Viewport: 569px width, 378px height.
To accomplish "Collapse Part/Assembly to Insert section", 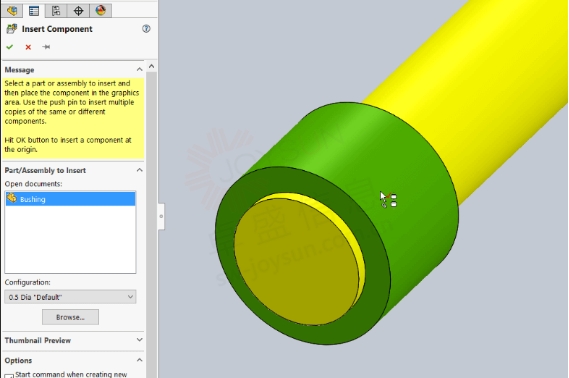I will tap(139, 170).
